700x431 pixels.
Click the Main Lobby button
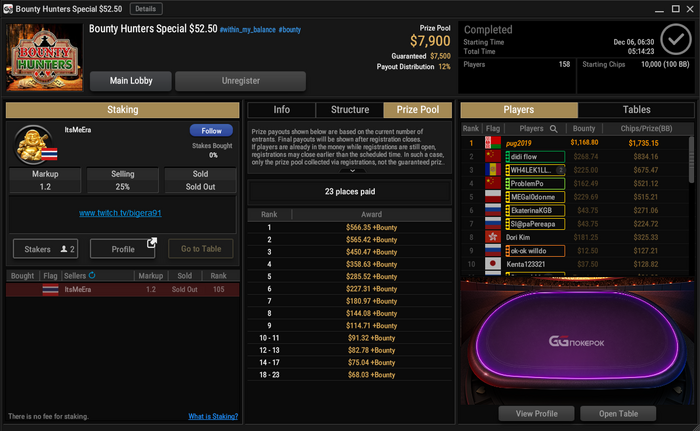131,81
